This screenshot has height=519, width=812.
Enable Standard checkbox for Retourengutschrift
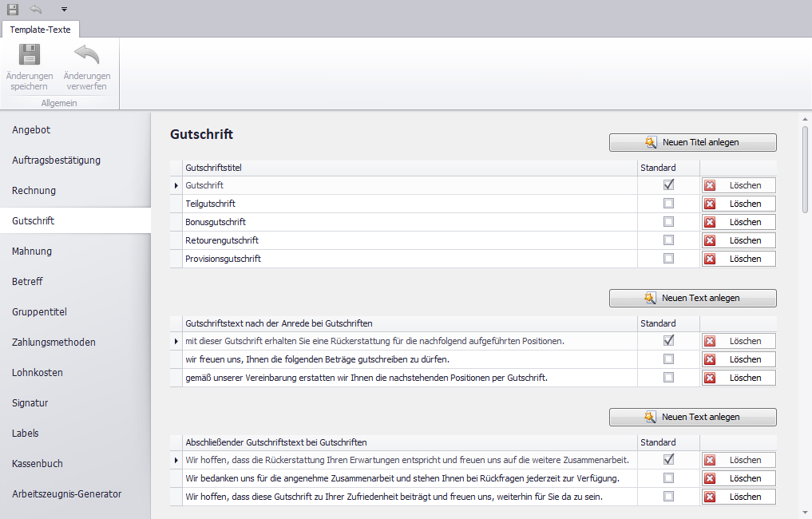[668, 240]
